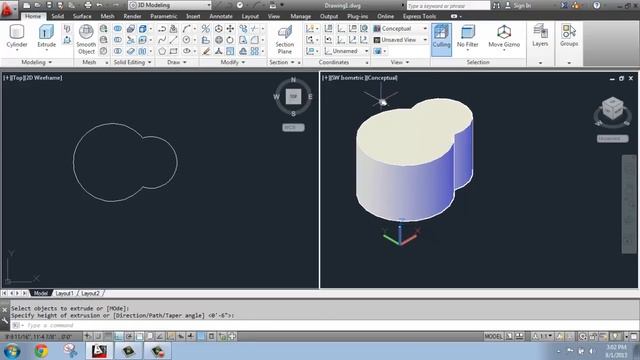Screen dimensions: 640x360
Task: Click the Erase tool in Modify panel
Action: tap(207, 51)
